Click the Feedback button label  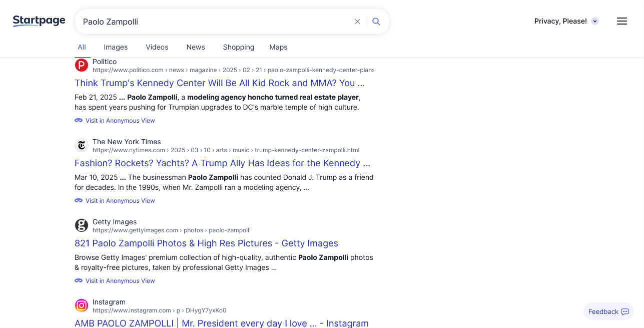coord(603,311)
